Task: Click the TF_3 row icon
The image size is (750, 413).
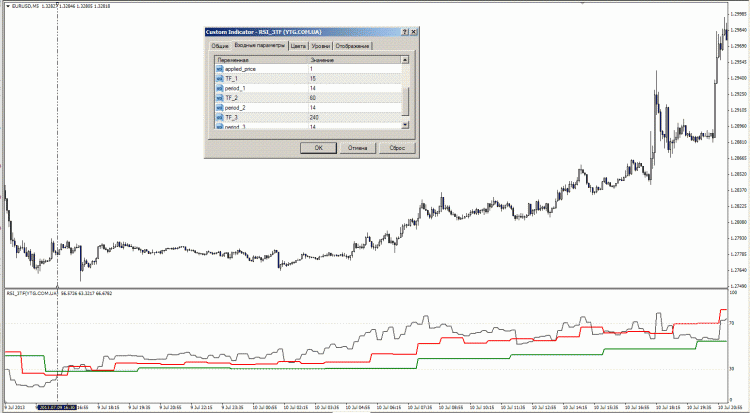Action: coord(221,117)
